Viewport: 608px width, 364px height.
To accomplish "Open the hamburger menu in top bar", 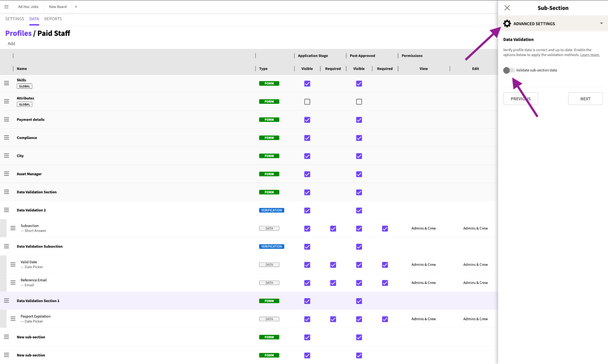I will (x=6, y=7).
